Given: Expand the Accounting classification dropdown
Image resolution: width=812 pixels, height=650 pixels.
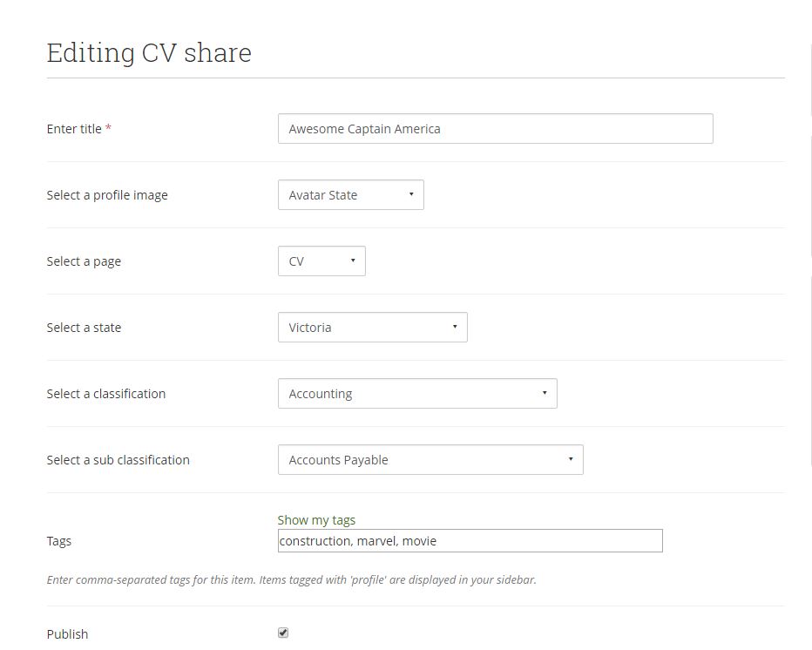Looking at the screenshot, I should pos(416,394).
